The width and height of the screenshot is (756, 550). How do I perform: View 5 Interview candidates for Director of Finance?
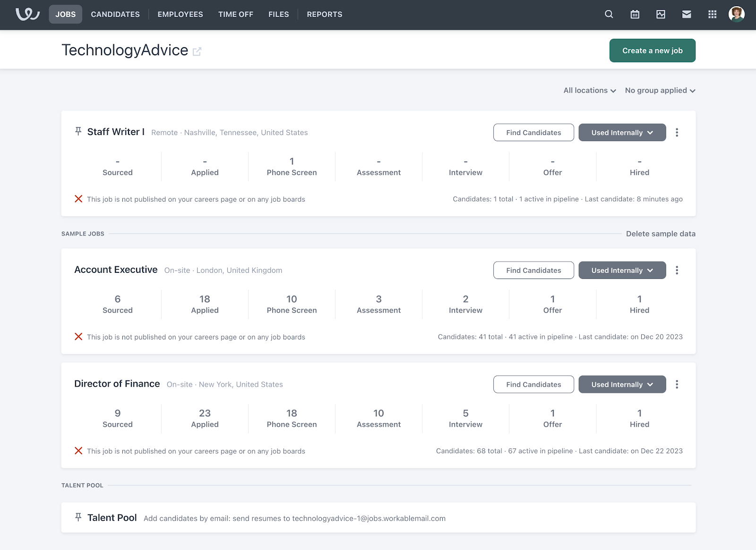(466, 419)
